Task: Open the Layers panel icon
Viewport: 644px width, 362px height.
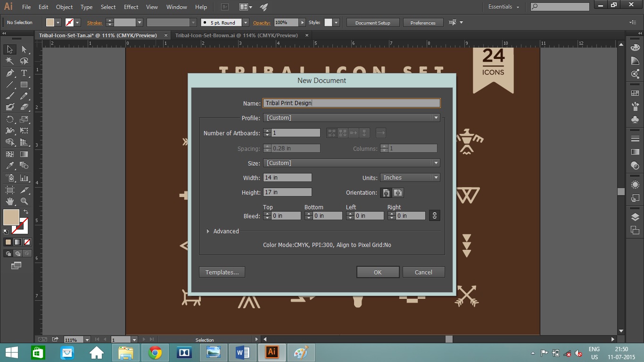Action: 635,217
